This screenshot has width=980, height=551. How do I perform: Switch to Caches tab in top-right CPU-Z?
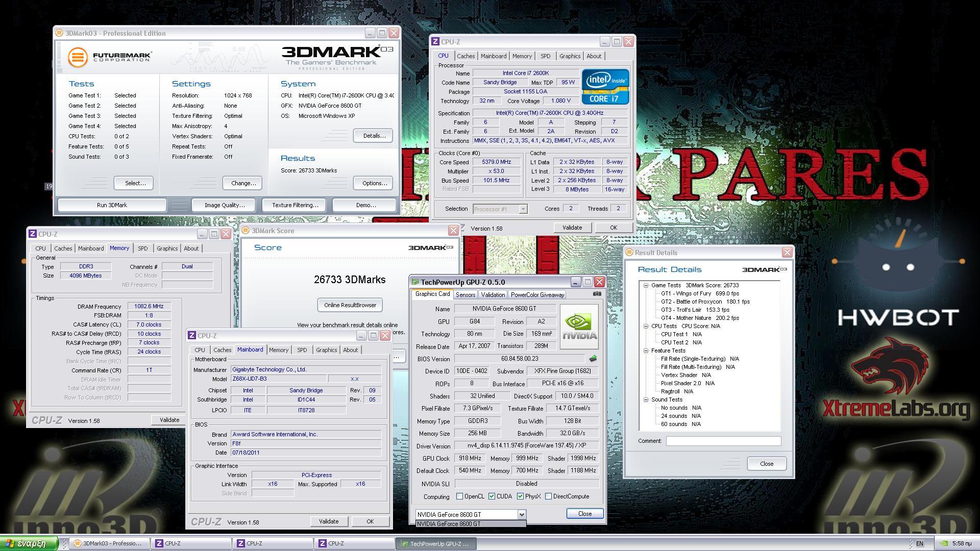(465, 56)
